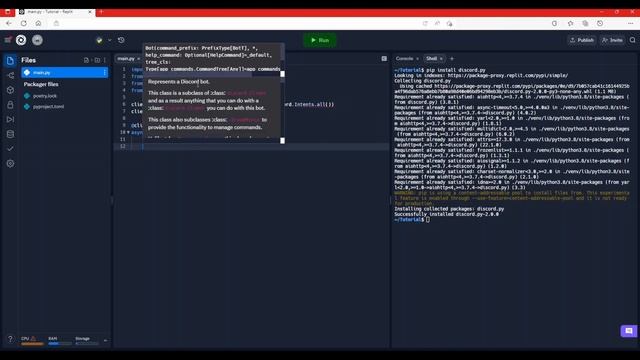
Task: Open a new browser tab with plus
Action: tap(101, 12)
